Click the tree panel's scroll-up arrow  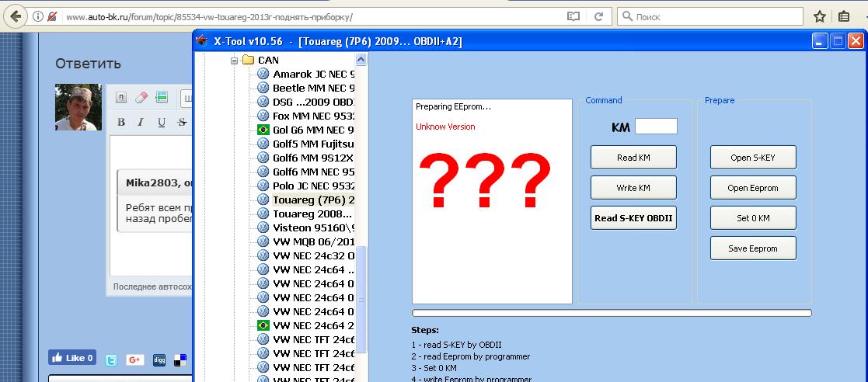(361, 60)
